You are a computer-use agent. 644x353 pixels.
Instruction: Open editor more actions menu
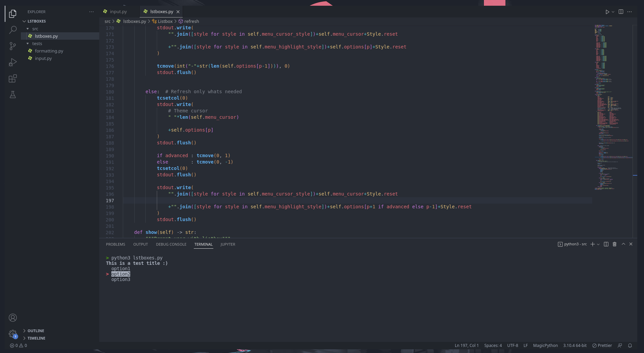(630, 12)
